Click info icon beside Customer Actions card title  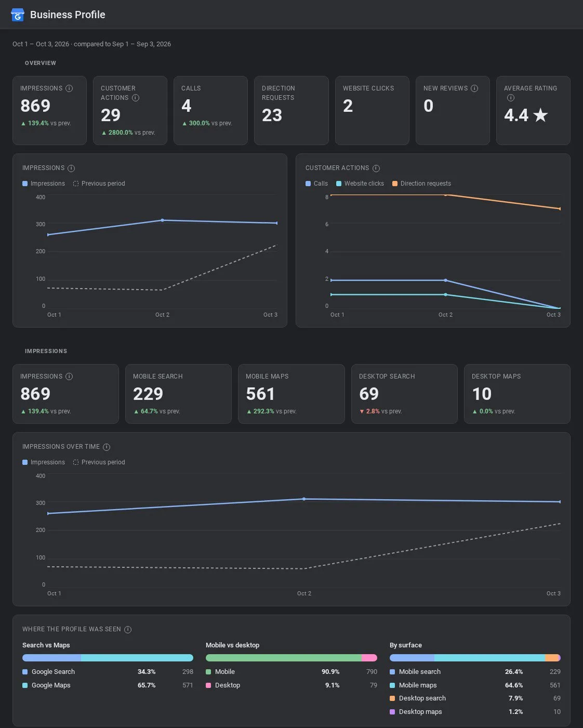tap(136, 98)
